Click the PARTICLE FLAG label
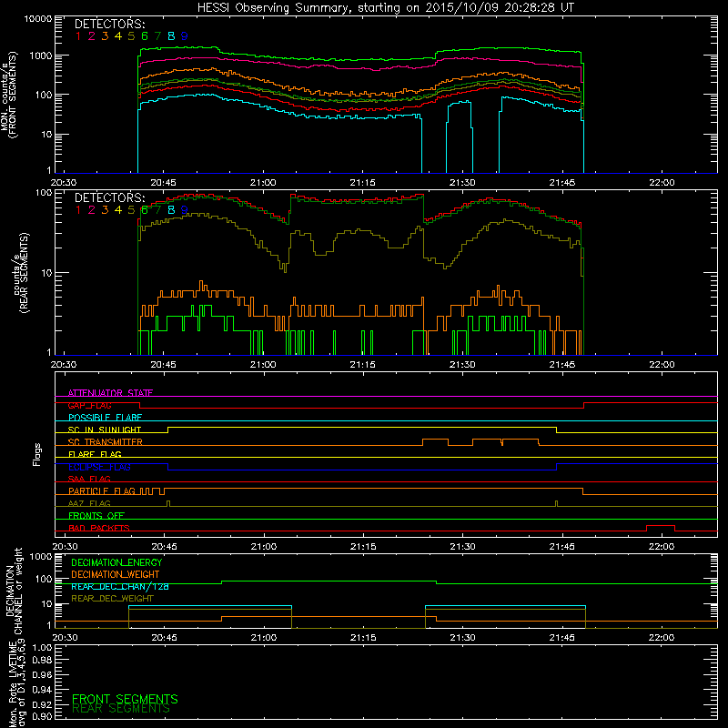The image size is (728, 728). (x=102, y=491)
